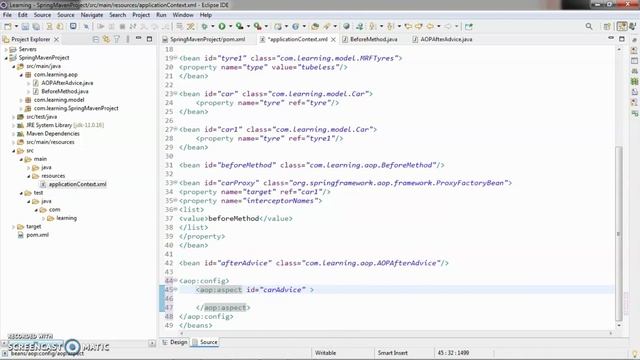The image size is (640, 360).
Task: Collapse the com.learning.aop package
Action: pyautogui.click(x=21, y=75)
